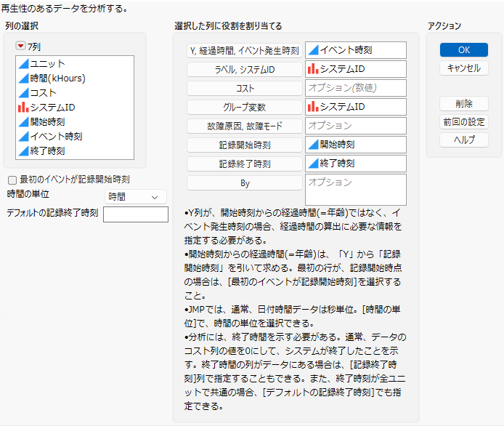
Task: Click the デフォルトの記録終了時刻 input field
Action: click(x=136, y=214)
